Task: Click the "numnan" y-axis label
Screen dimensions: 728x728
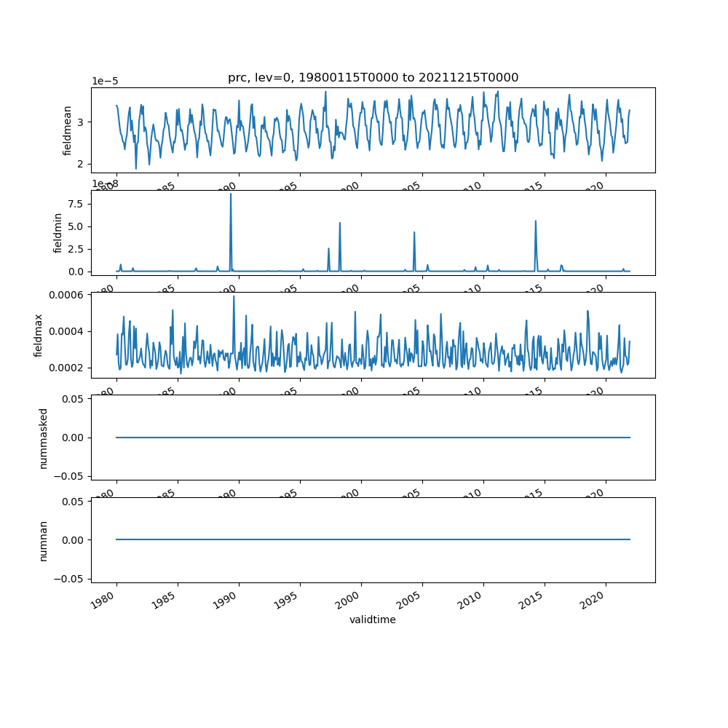Action: pos(43,540)
